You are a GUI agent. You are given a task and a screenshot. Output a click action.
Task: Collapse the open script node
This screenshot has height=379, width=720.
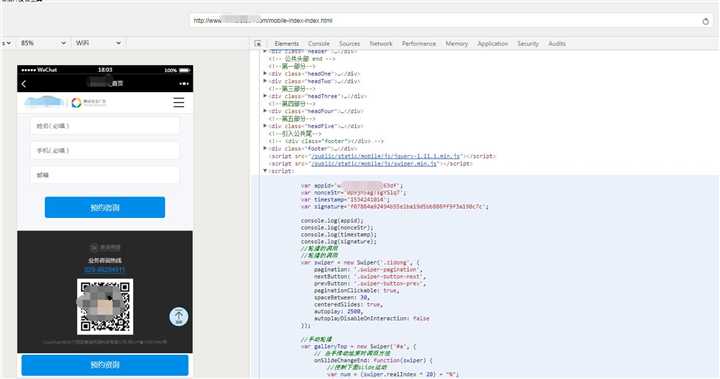(x=265, y=170)
